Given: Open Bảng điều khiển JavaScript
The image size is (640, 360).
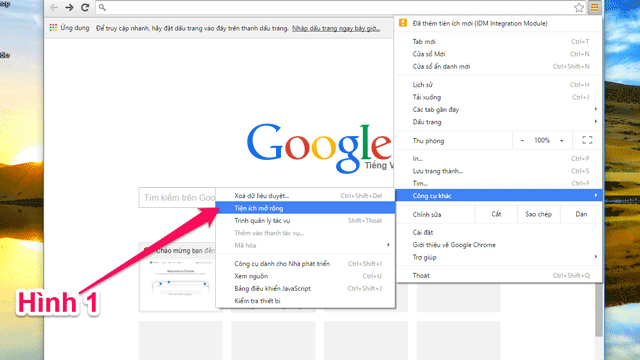Looking at the screenshot, I should point(305,289).
